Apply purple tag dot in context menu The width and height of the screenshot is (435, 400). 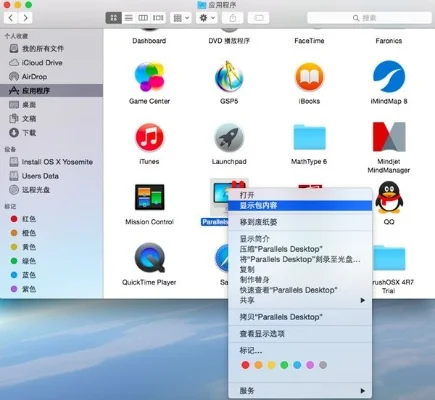pyautogui.click(x=310, y=365)
